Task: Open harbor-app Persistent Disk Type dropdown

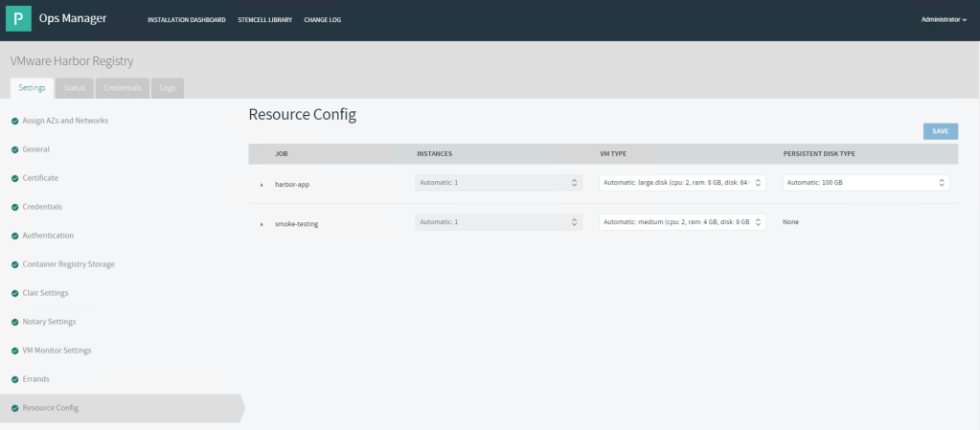Action: tap(865, 182)
